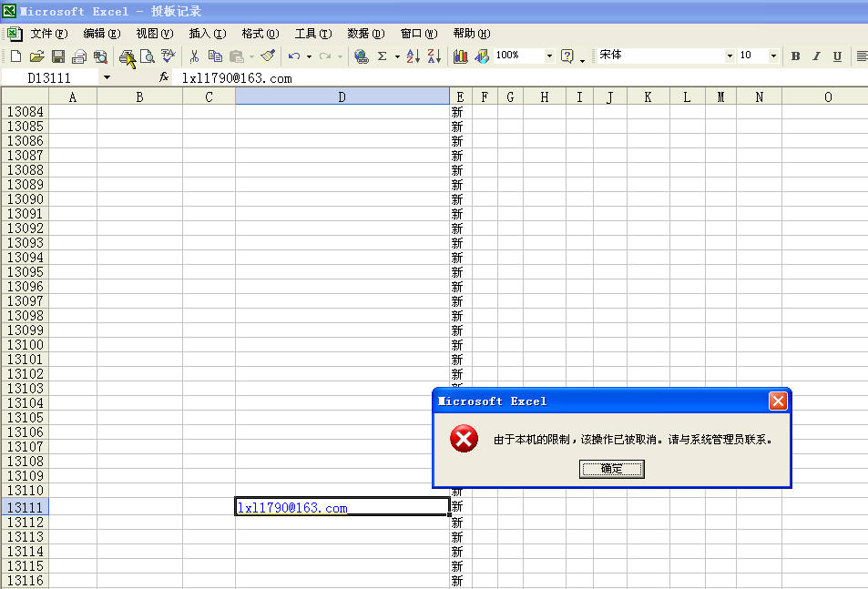Select column H header
Viewport: 868px width, 589px height.
coord(545,96)
